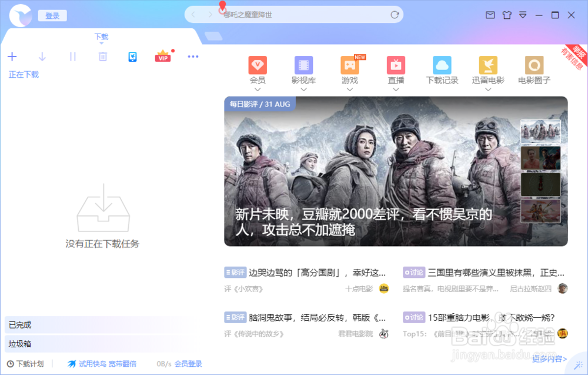Pause downloads with the pause icon

tap(73, 57)
